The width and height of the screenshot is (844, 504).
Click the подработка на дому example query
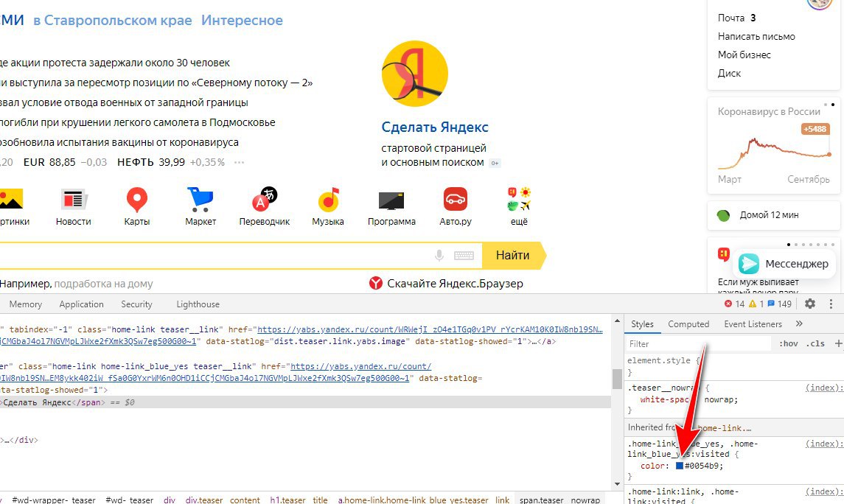coord(103,284)
